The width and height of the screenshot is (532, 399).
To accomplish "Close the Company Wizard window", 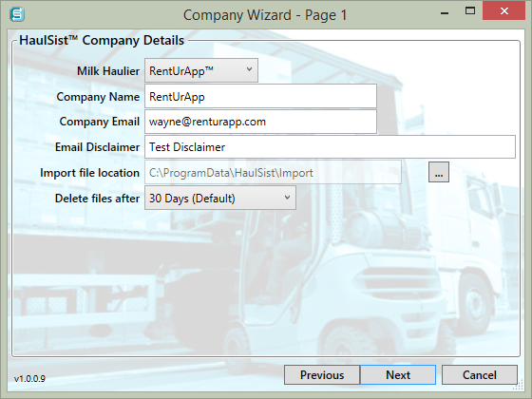I will [503, 10].
